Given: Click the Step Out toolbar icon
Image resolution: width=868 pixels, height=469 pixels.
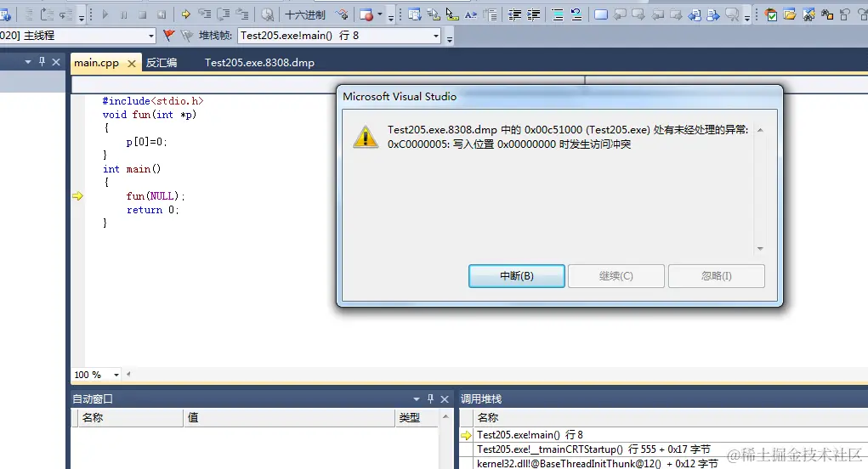Looking at the screenshot, I should click(x=242, y=15).
